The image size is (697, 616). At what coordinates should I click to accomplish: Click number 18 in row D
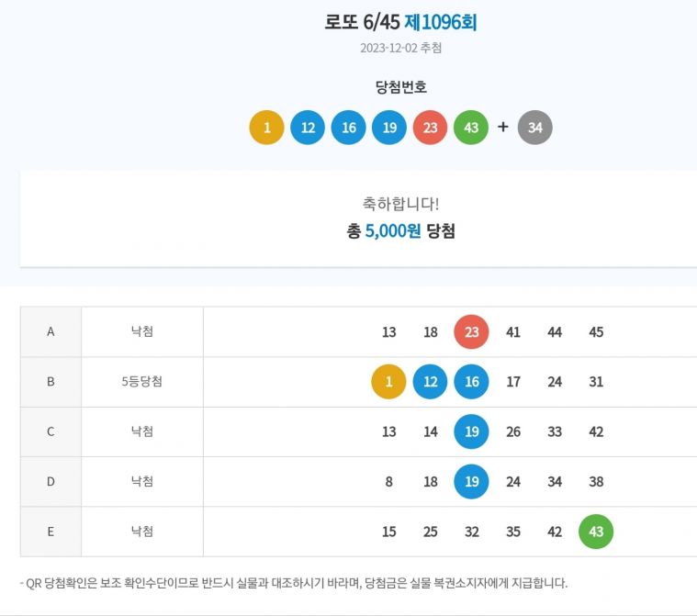point(431,481)
